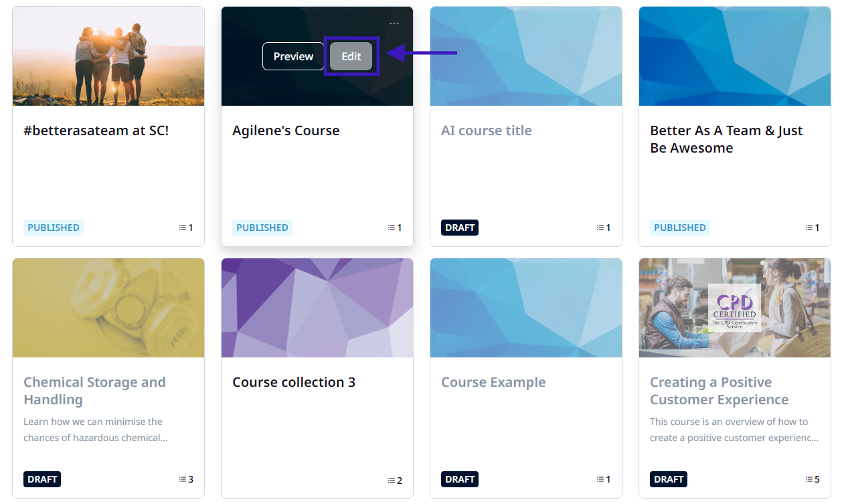Open the three-dot menu on Agilene's Course
844x504 pixels.
coord(394,23)
